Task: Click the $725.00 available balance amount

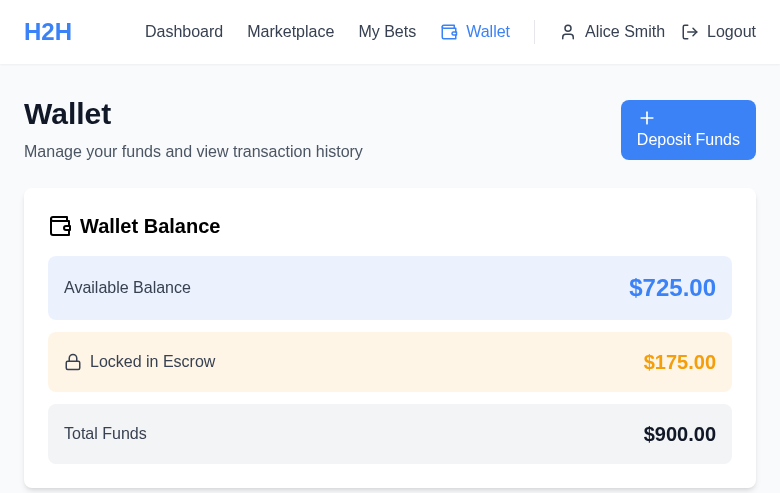Action: pyautogui.click(x=672, y=288)
